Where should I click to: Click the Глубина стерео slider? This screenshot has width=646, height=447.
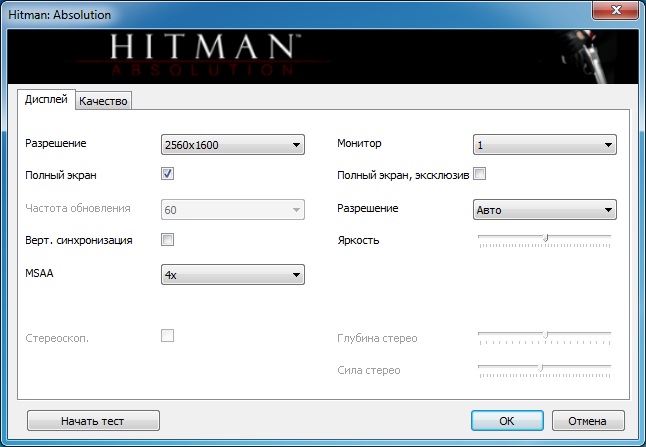545,337
